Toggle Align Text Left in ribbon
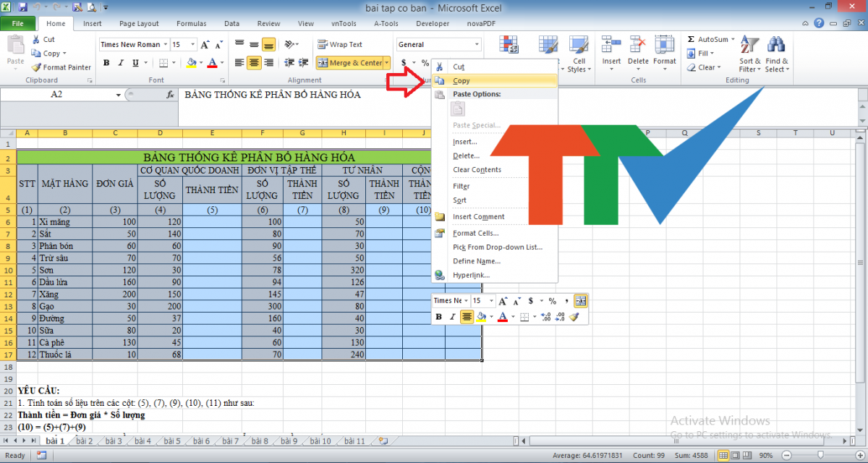 click(x=239, y=63)
